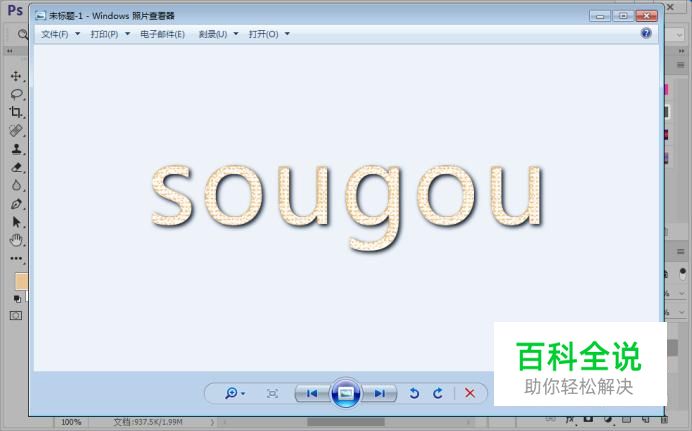Open Photoshop foreground color swatch
Image resolution: width=692 pixels, height=431 pixels.
point(21,281)
